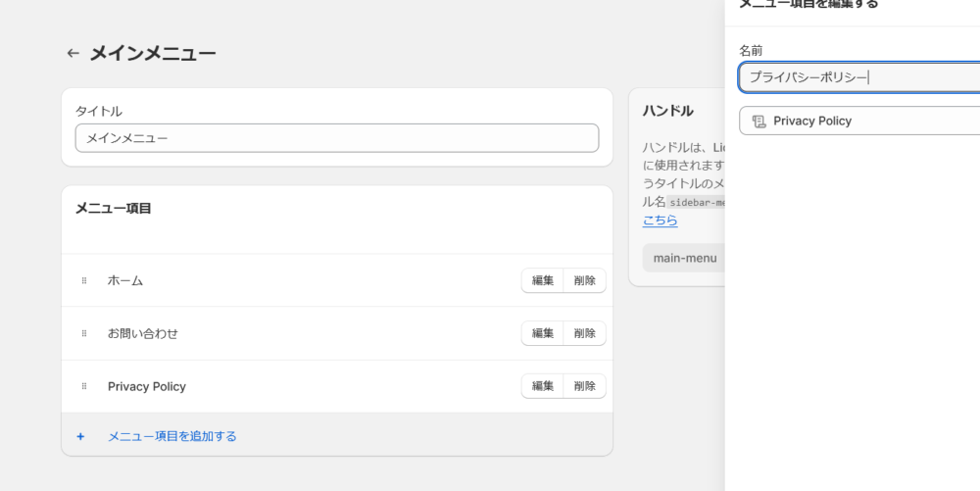Click the page icon in the link field

pyautogui.click(x=759, y=122)
